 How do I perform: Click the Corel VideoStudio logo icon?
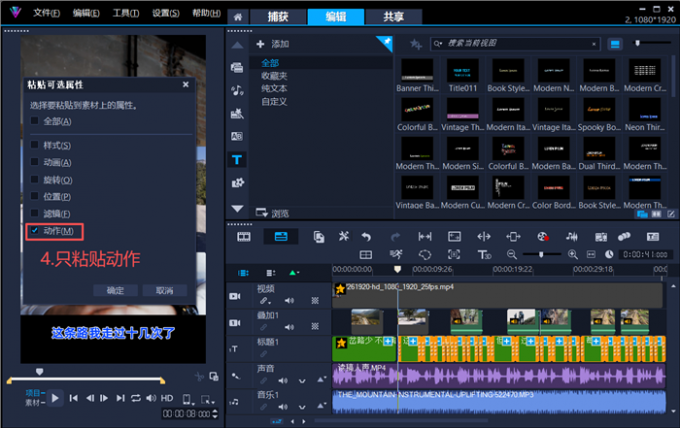tap(16, 12)
